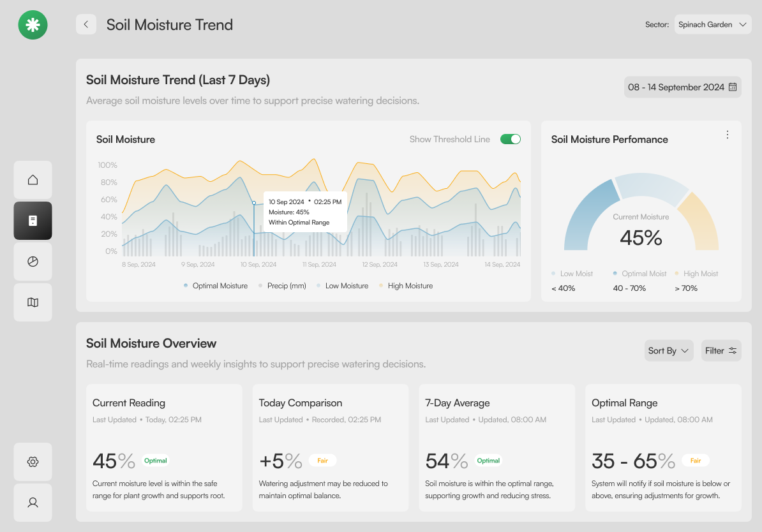Select the active report document sidebar icon
762x532 pixels.
[x=33, y=221]
